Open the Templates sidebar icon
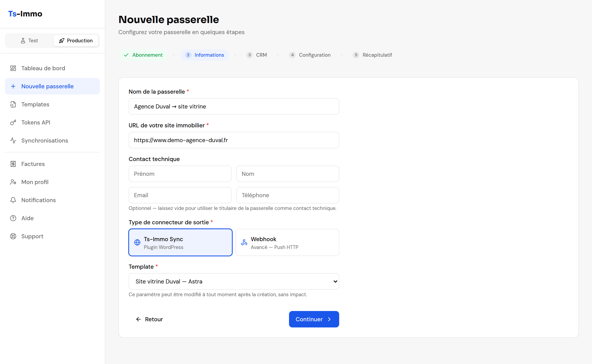Screen dimensions: 592x364 (13, 104)
